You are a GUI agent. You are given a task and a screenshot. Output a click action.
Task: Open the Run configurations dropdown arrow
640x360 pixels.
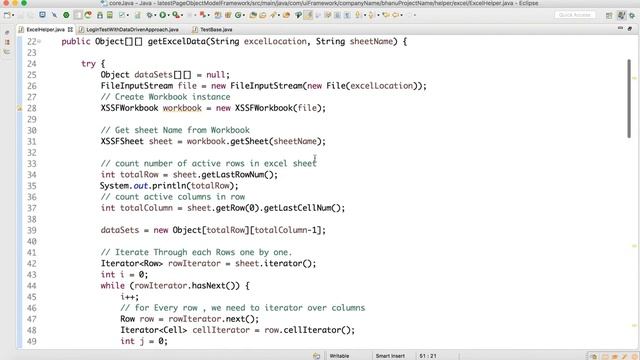point(169,15)
